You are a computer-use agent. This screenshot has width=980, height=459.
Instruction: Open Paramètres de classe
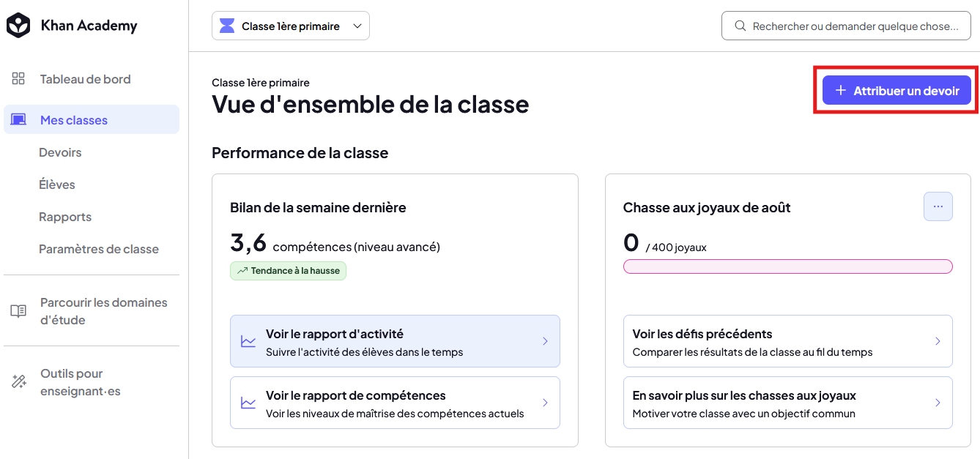click(99, 249)
